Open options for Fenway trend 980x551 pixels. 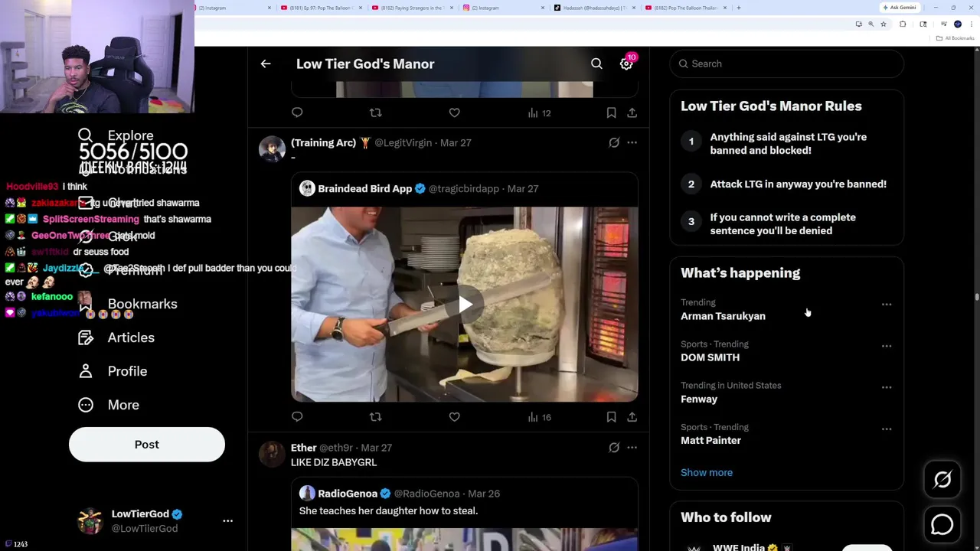(x=887, y=387)
